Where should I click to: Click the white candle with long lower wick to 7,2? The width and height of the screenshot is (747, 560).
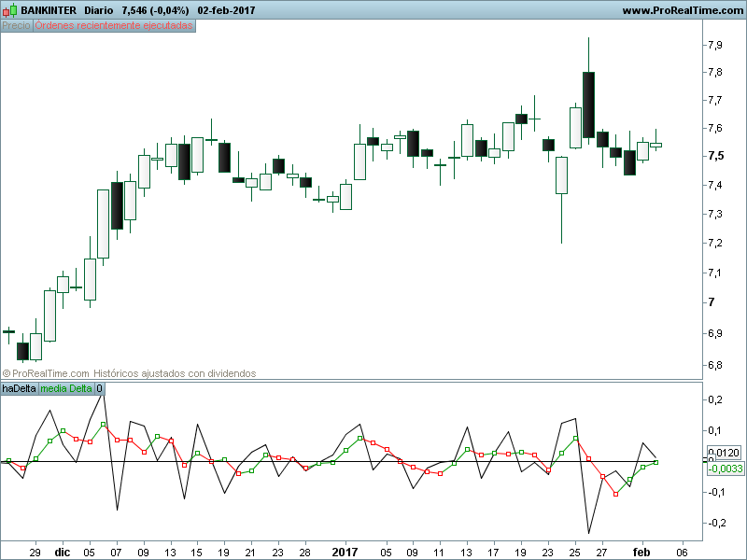coord(562,175)
